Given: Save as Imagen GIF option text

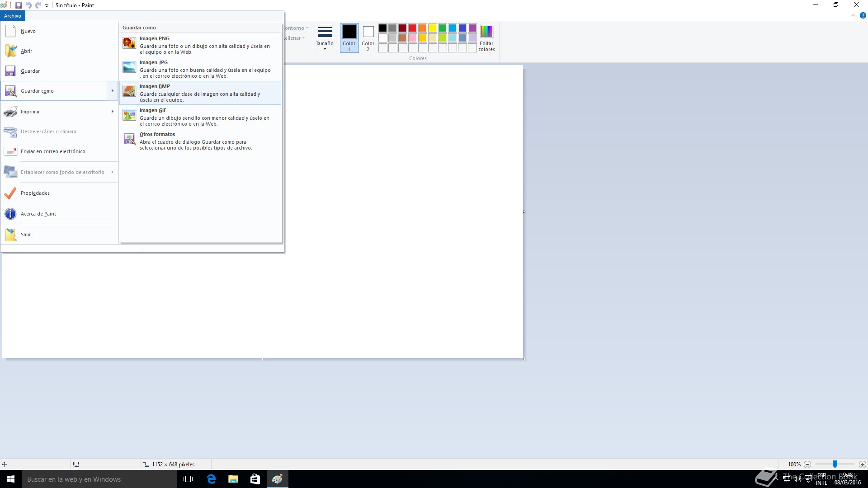Looking at the screenshot, I should pos(153,110).
